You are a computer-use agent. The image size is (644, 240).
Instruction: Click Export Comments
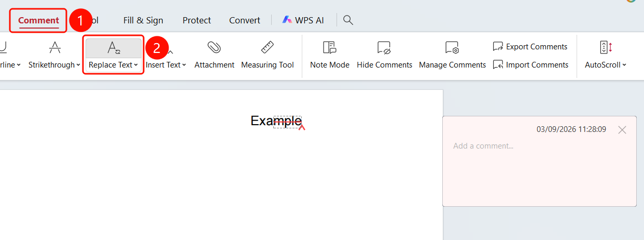click(x=530, y=47)
